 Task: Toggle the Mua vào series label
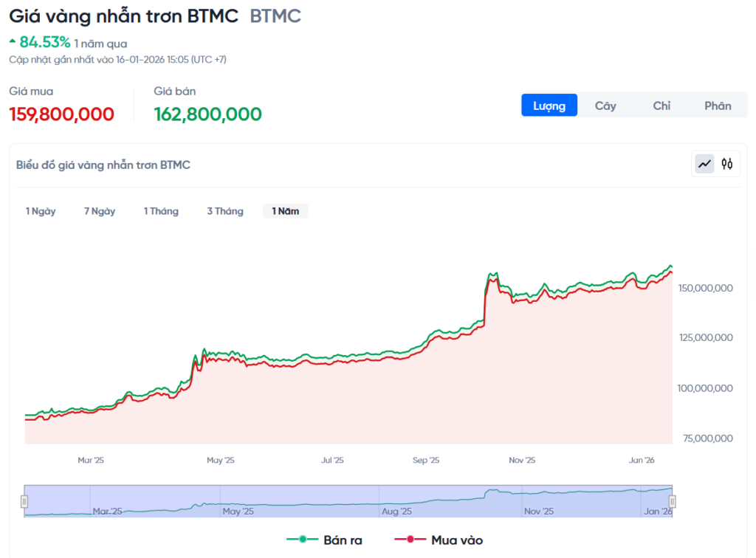(457, 540)
